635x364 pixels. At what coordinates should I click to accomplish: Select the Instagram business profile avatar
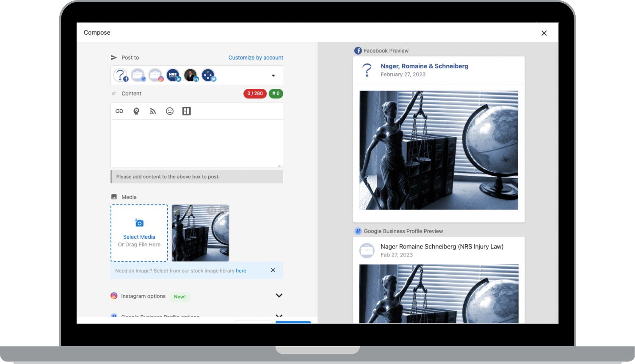[x=156, y=75]
